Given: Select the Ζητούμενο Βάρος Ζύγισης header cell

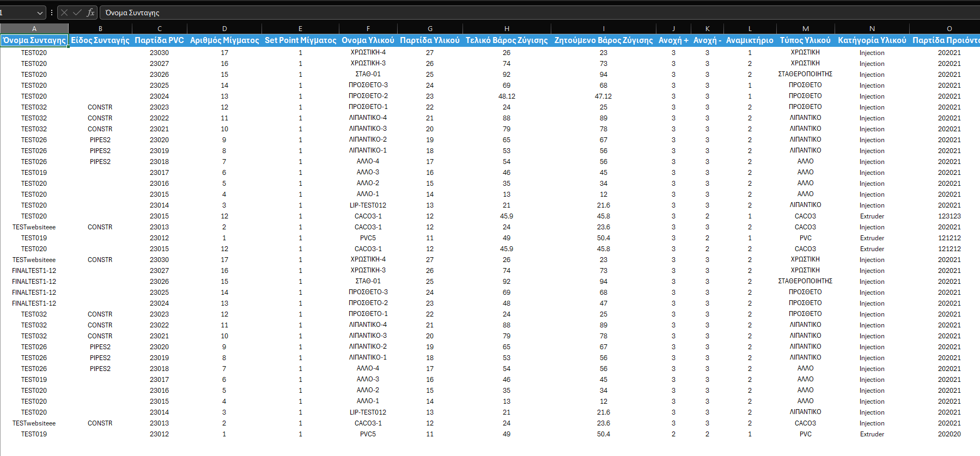Looking at the screenshot, I should 604,40.
